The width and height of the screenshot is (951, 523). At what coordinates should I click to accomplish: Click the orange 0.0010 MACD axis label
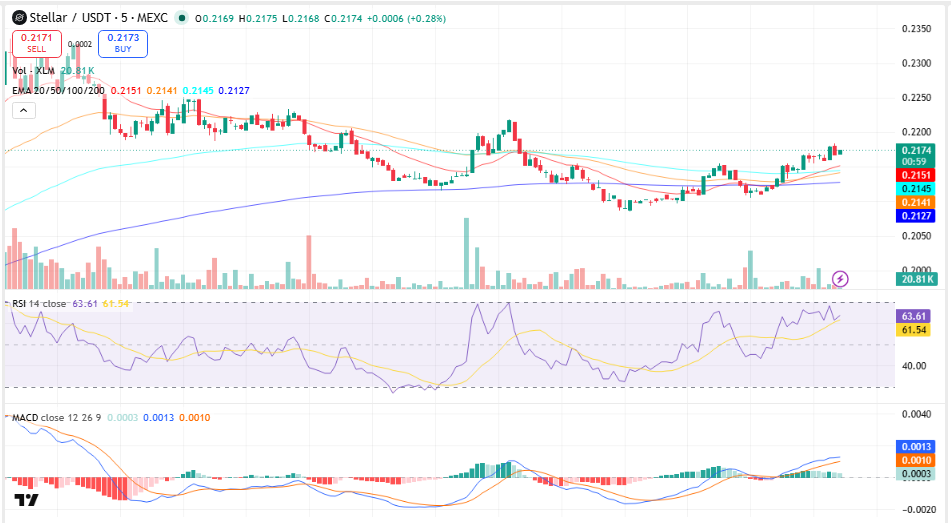(x=916, y=460)
